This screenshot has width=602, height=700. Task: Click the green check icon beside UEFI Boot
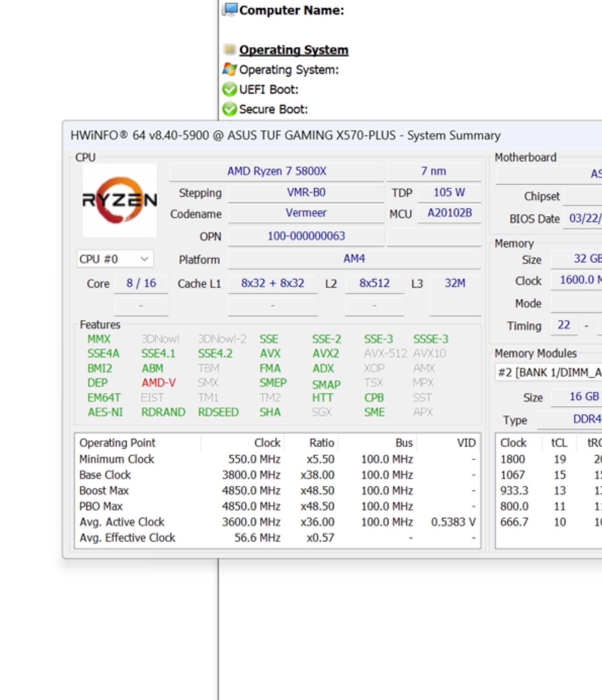point(229,89)
